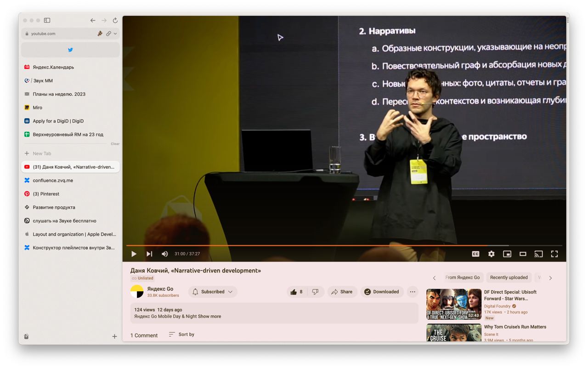Switch to theater mode
Image resolution: width=588 pixels, height=369 pixels.
click(523, 254)
